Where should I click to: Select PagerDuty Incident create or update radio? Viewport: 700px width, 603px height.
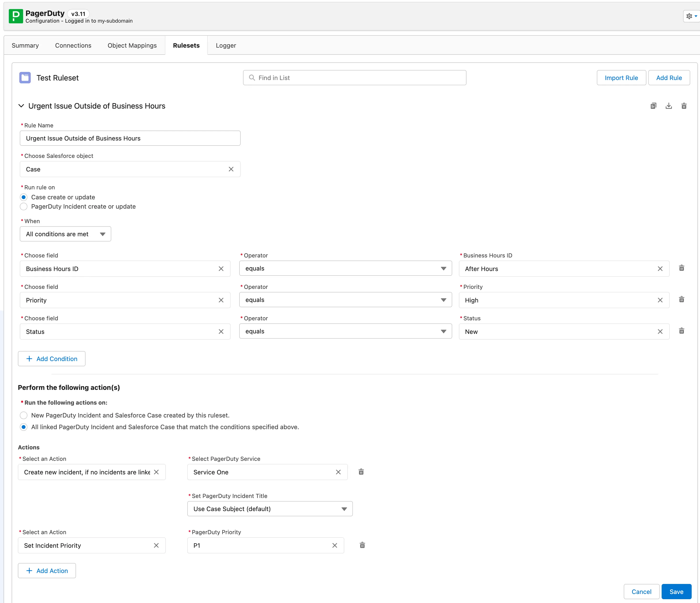(x=24, y=207)
